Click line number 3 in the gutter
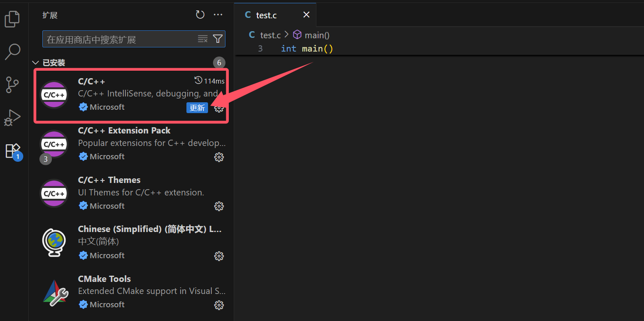The width and height of the screenshot is (644, 321). point(260,49)
